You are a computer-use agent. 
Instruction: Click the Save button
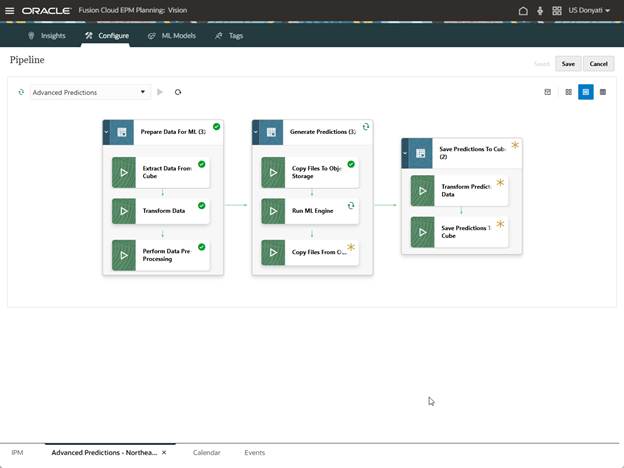pos(568,64)
